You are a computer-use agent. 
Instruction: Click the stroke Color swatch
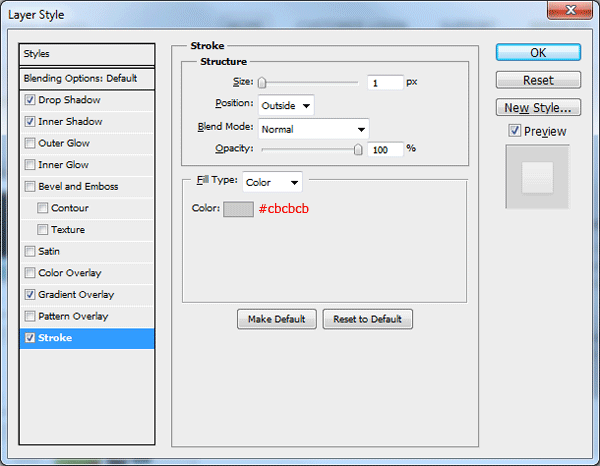(x=238, y=209)
